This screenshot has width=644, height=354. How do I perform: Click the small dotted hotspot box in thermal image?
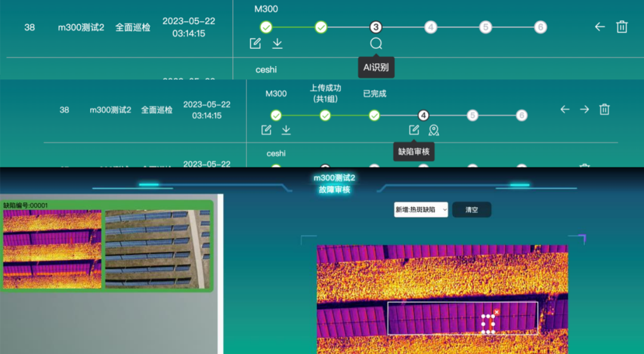tap(488, 324)
